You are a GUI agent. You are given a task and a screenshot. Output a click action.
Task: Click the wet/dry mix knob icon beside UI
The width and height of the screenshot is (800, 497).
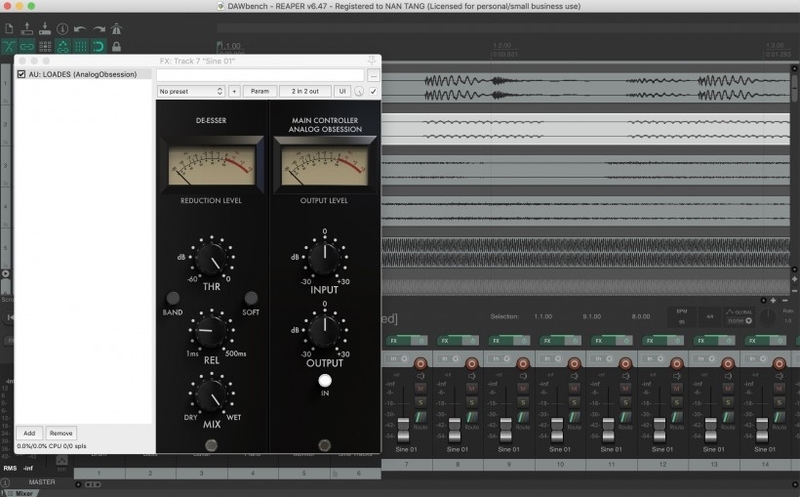point(359,91)
